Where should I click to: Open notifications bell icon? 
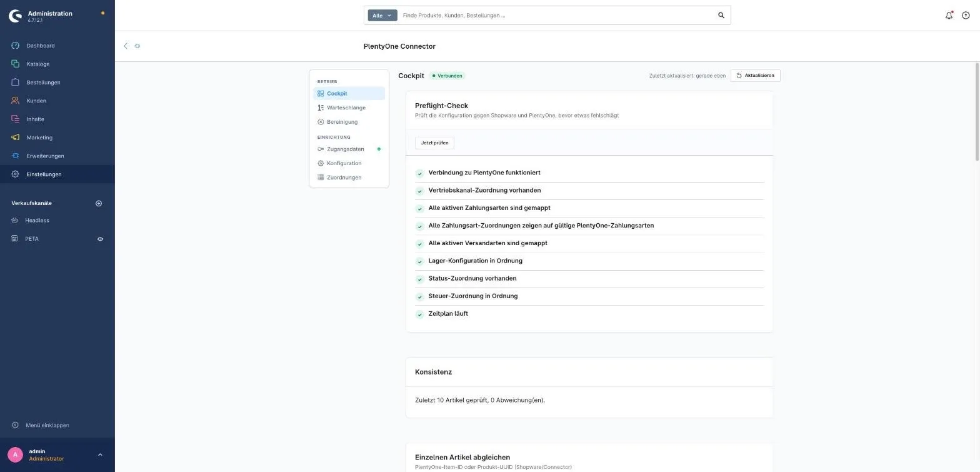click(949, 16)
